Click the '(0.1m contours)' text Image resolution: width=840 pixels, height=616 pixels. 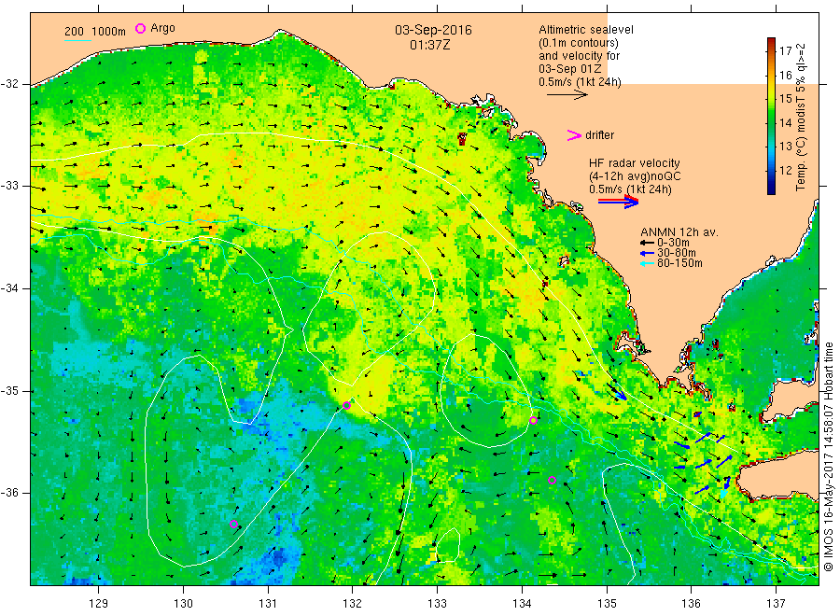[578, 43]
